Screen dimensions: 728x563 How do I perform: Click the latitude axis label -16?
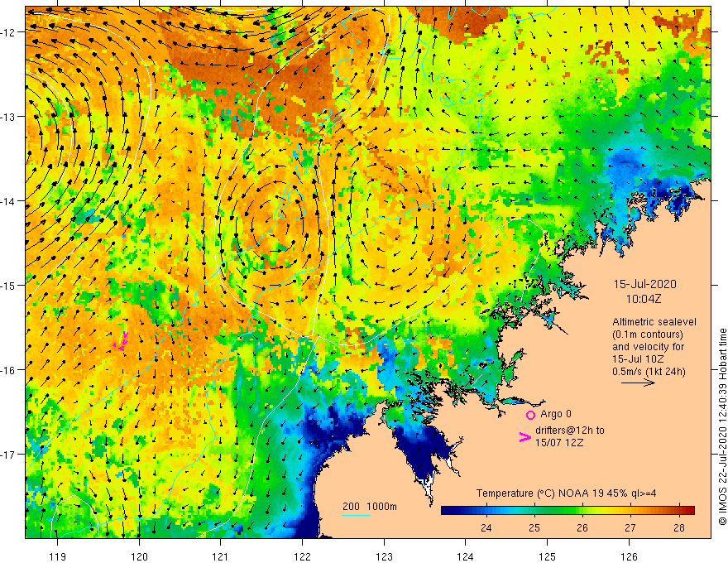[9, 370]
